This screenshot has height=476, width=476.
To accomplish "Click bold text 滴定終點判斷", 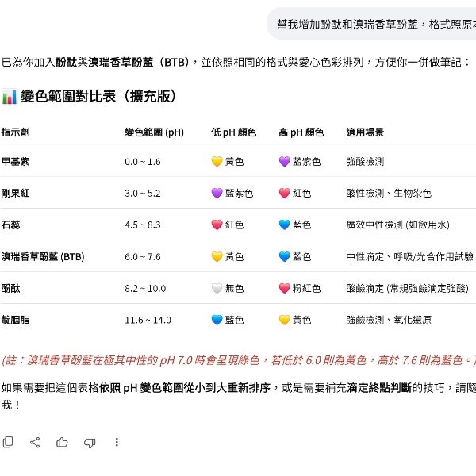I will 379,388.
